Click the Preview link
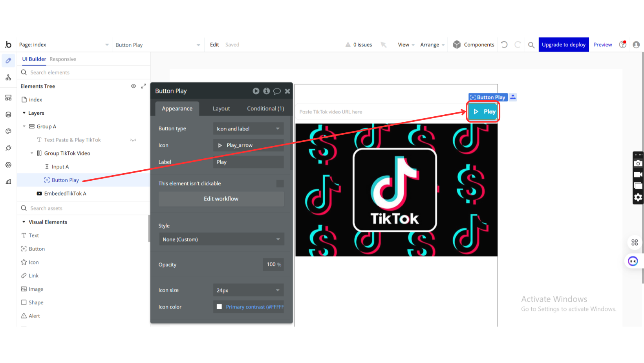 (603, 45)
